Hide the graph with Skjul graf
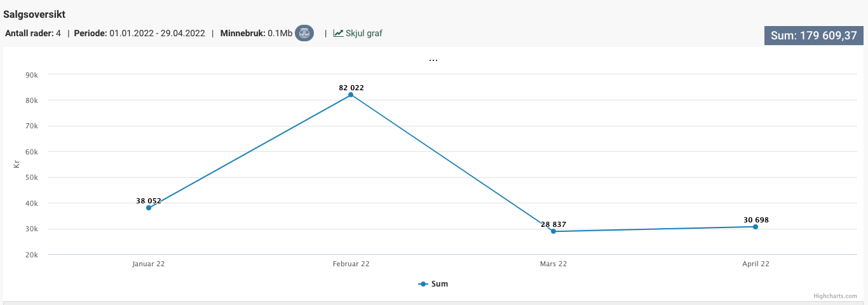 [x=363, y=33]
